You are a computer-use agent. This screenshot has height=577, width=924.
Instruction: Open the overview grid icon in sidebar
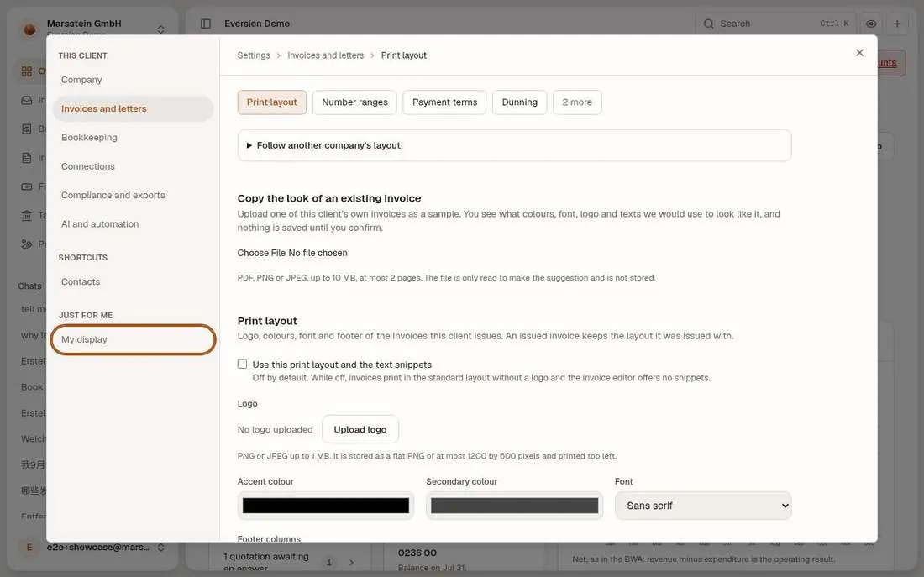click(x=27, y=71)
